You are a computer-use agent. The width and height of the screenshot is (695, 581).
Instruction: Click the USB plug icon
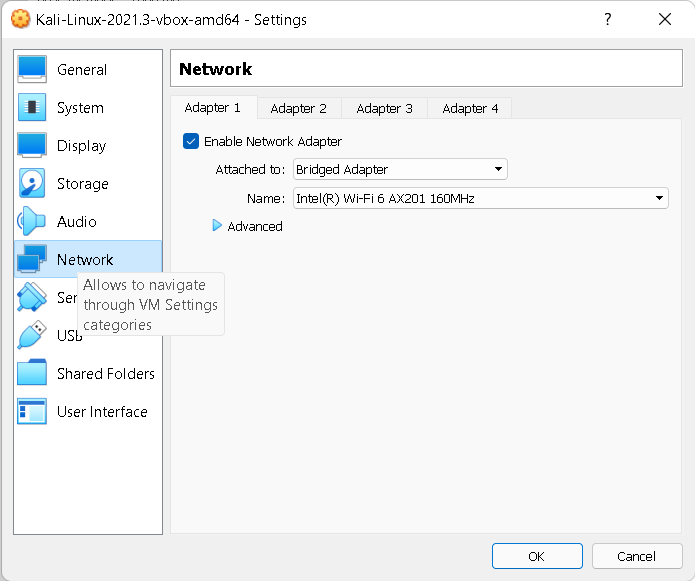pos(32,335)
